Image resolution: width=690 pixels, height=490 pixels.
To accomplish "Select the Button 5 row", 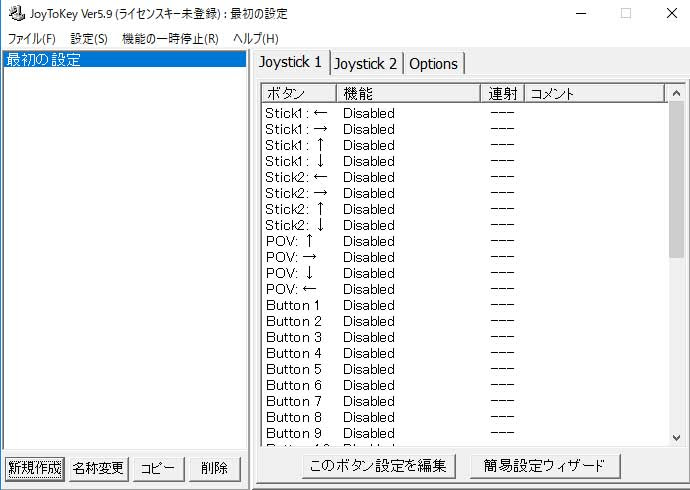I will click(465, 369).
